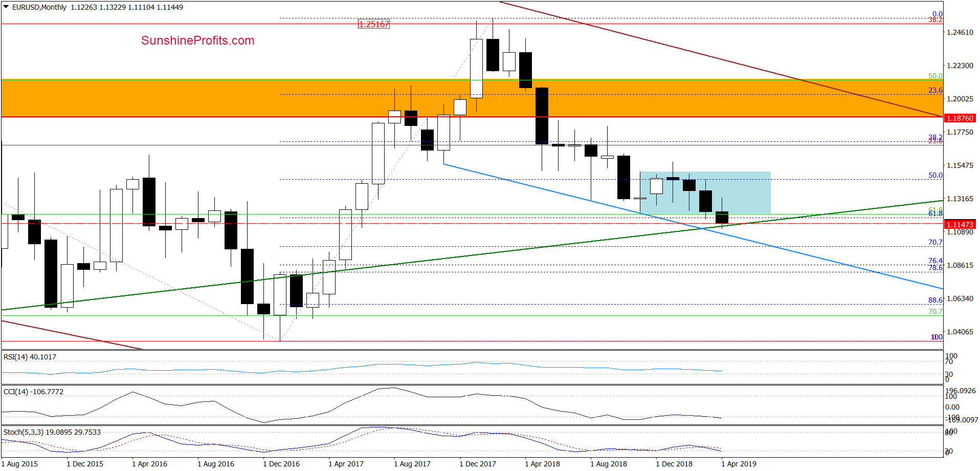Viewport: 980px width, 471px height.
Task: Click the 1 Apr 2017 date label
Action: coord(346,464)
